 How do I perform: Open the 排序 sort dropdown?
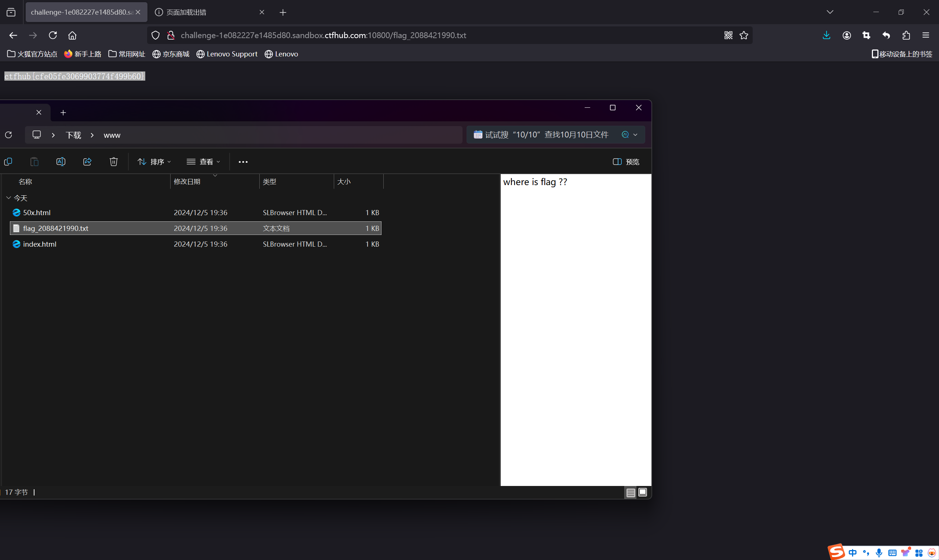click(x=154, y=162)
